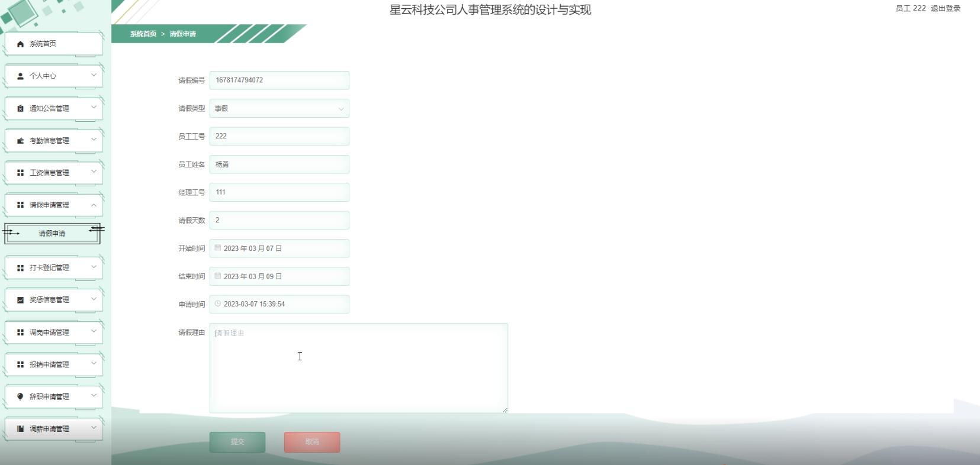This screenshot has width=980, height=465.
Task: Collapse the 请假申请管理 chevron
Action: coord(94,205)
